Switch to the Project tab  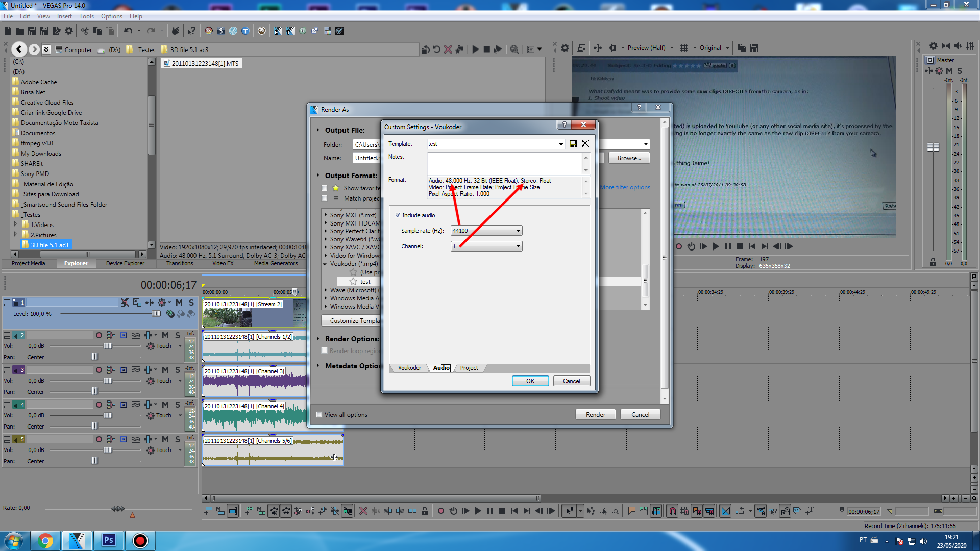click(x=469, y=368)
